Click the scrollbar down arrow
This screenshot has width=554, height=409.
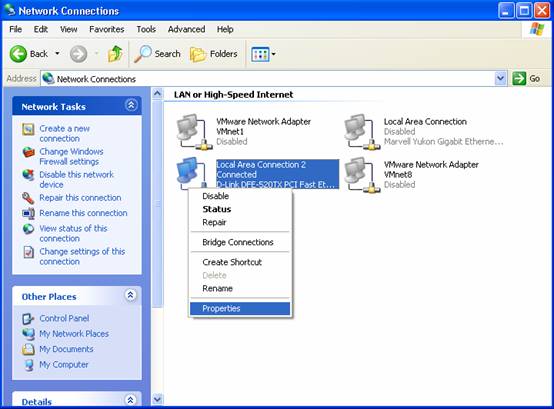tap(157, 399)
